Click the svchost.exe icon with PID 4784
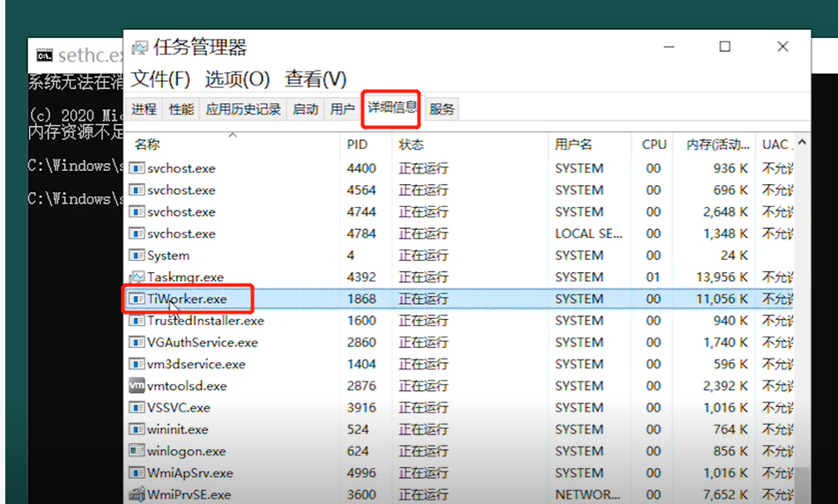Screen dimensions: 838x504 pos(137,233)
